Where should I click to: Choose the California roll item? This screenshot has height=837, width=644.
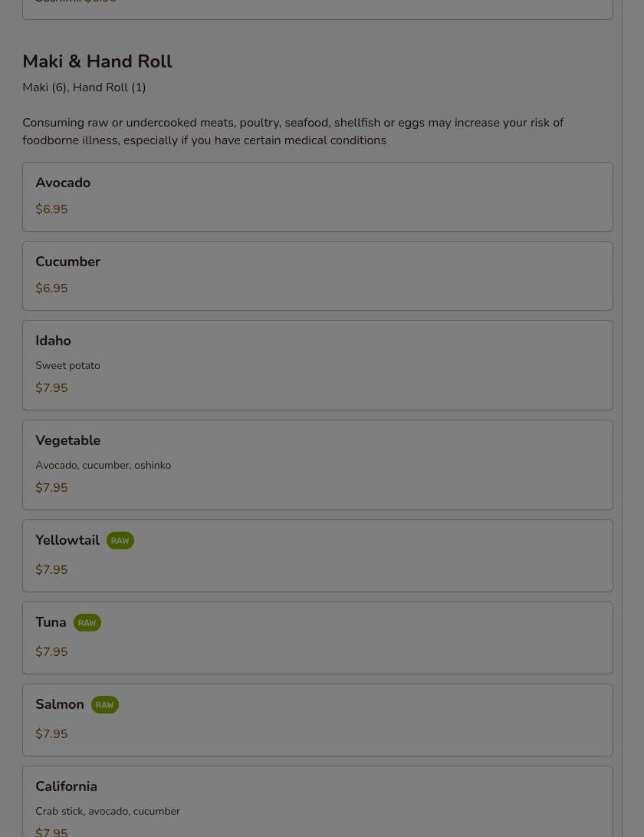pyautogui.click(x=317, y=802)
